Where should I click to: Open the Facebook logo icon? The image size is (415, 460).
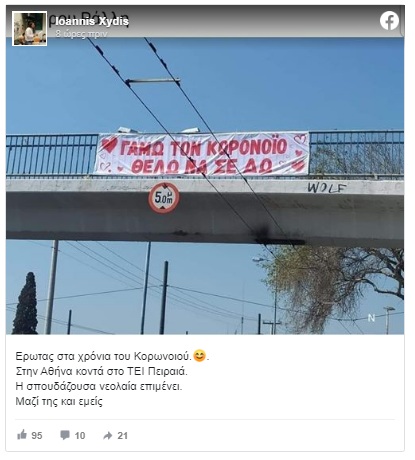tap(389, 21)
